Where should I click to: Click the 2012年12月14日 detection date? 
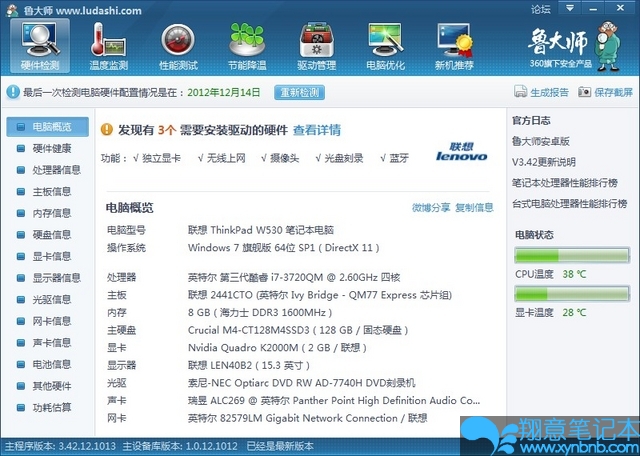click(224, 92)
